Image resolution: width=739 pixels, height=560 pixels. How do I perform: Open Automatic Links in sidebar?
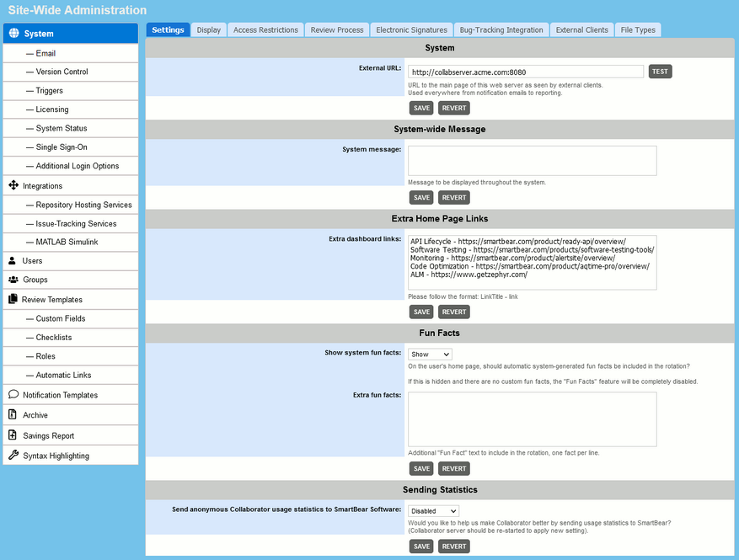71,375
